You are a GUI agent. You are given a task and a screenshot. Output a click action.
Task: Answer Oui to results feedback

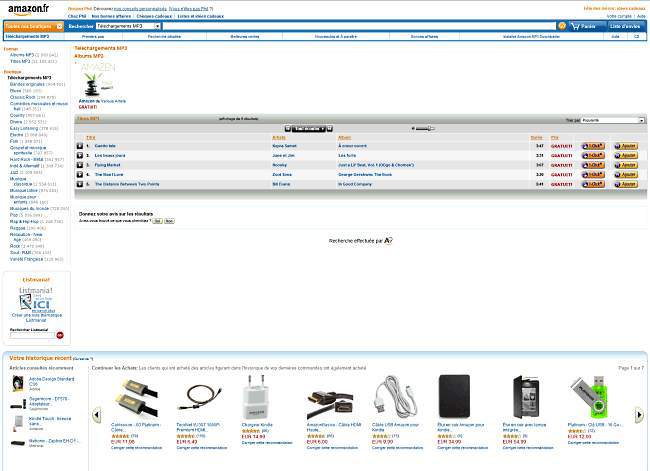coord(157,221)
